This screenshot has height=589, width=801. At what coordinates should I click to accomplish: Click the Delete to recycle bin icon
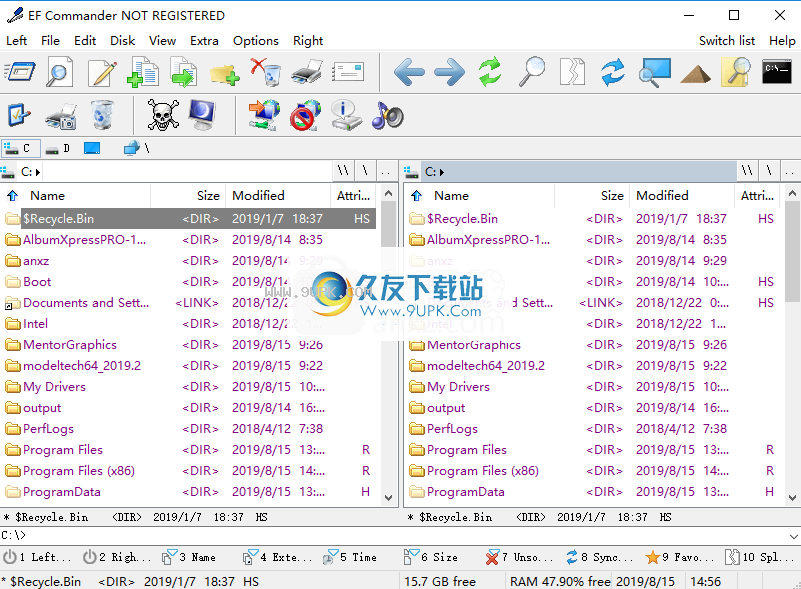(x=266, y=72)
